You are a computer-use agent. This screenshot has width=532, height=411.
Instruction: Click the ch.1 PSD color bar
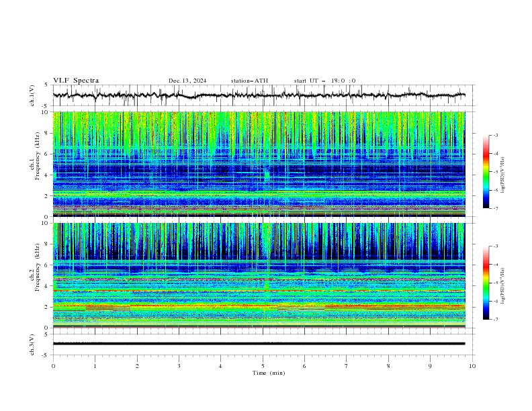486,172
